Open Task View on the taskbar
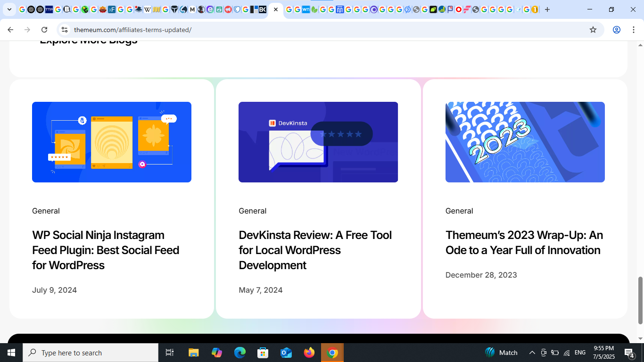 (170, 353)
